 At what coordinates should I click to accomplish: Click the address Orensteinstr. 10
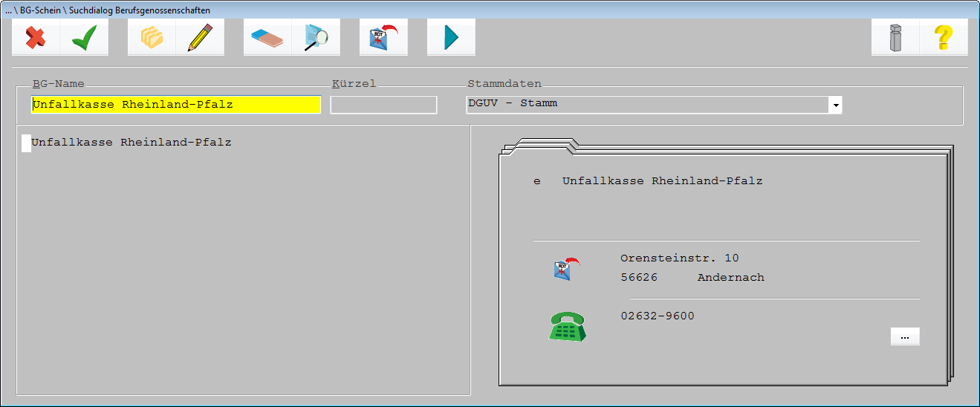[x=680, y=258]
